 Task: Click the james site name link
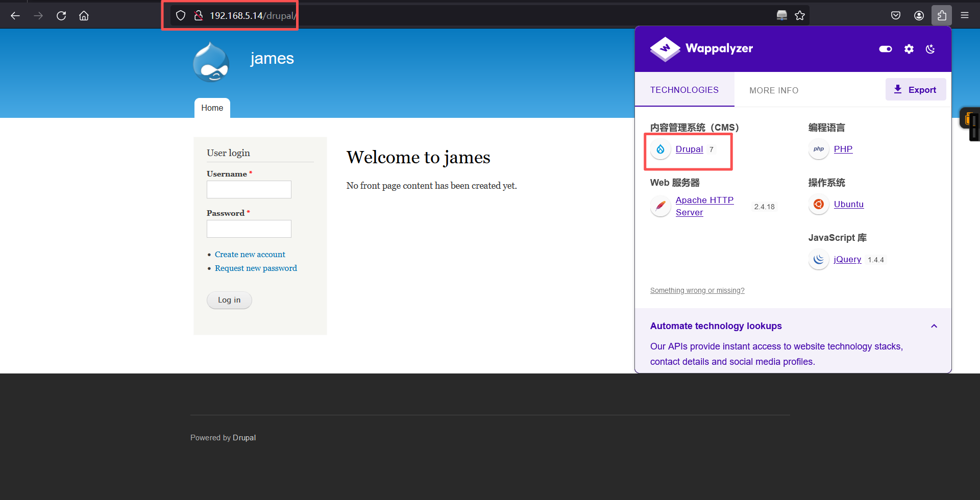272,58
